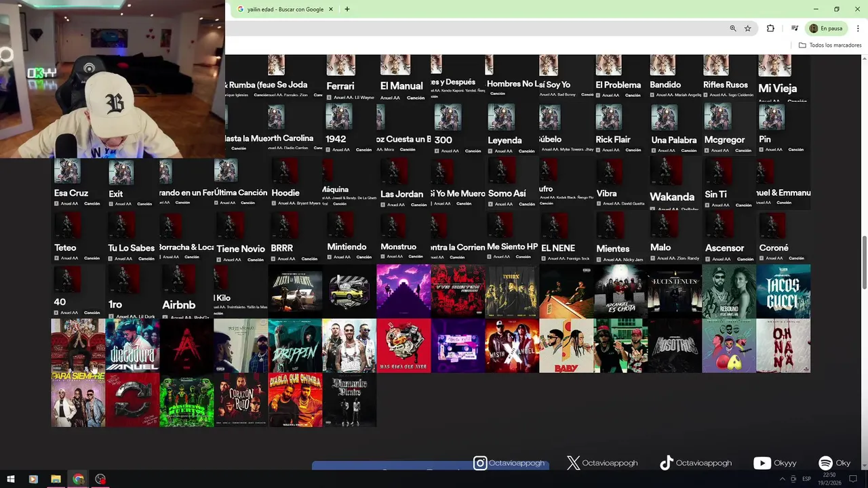Click the TikTok Octavioappogh overlay icon
Screen dimensions: 868x488
[667, 463]
